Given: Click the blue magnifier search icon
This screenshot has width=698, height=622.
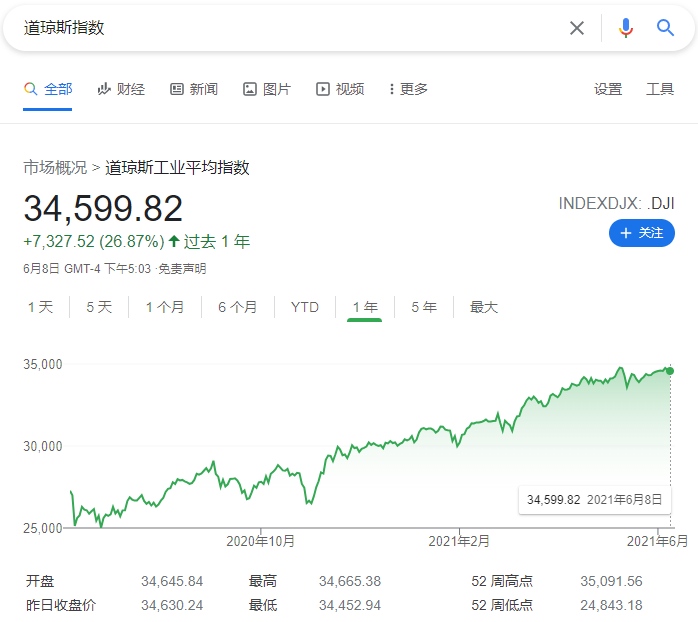Looking at the screenshot, I should click(x=665, y=28).
